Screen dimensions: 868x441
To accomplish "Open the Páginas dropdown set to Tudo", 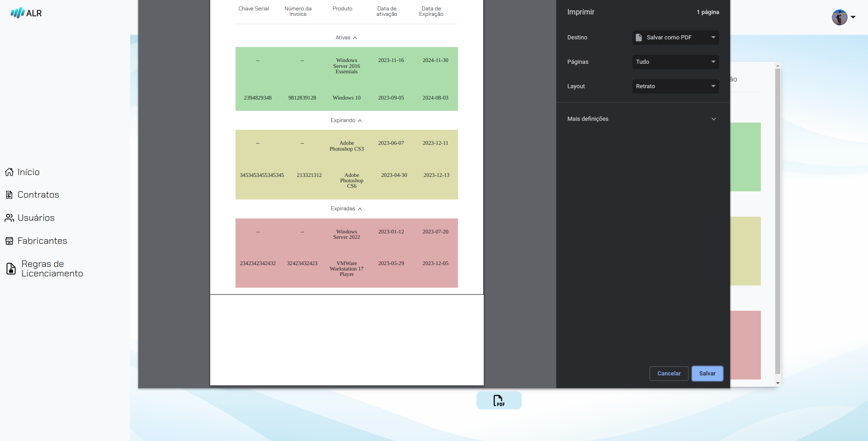I will pos(675,62).
